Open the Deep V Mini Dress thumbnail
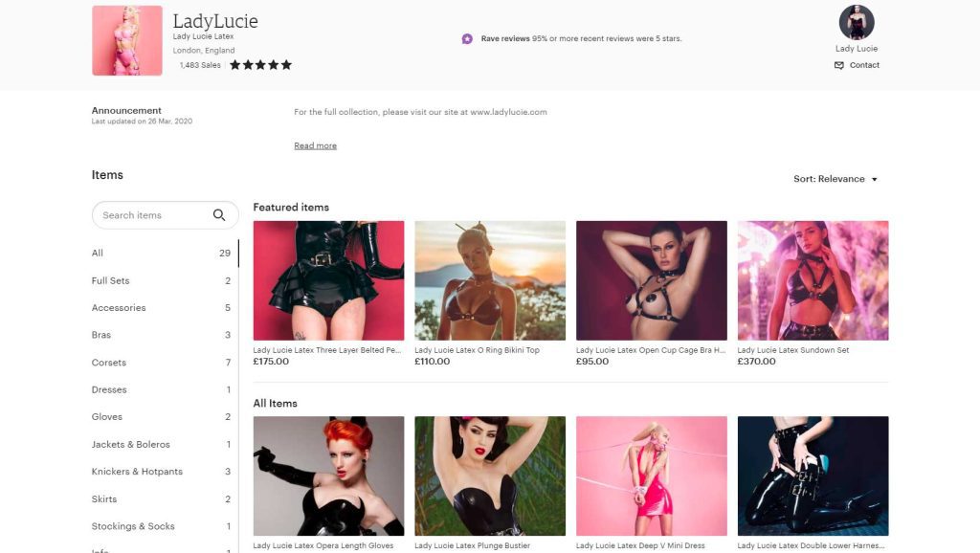Screen dimensions: 980x553 [x=651, y=476]
